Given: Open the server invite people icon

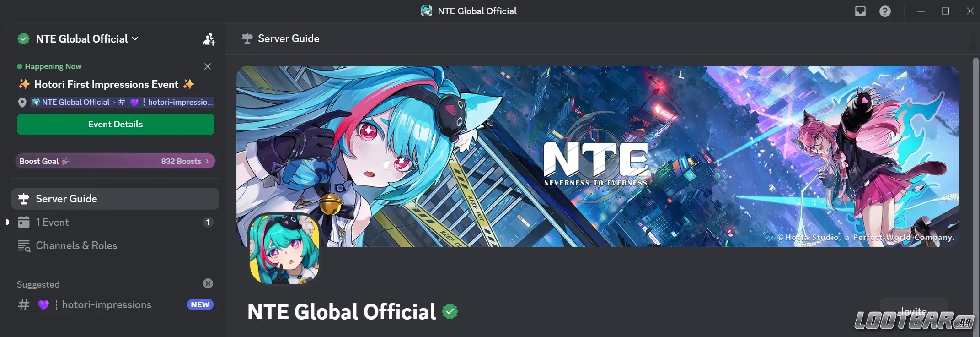Looking at the screenshot, I should click(209, 39).
